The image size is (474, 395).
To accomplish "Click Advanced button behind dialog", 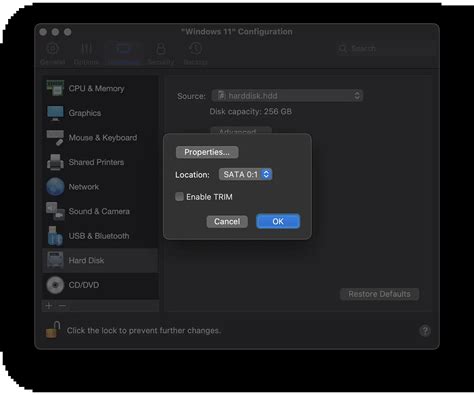I will pyautogui.click(x=241, y=130).
